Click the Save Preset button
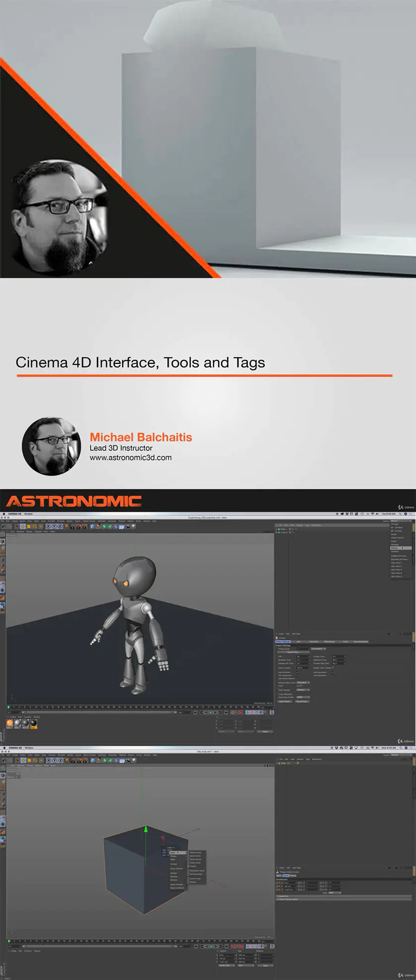Image resolution: width=416 pixels, height=980 pixels. 302,701
